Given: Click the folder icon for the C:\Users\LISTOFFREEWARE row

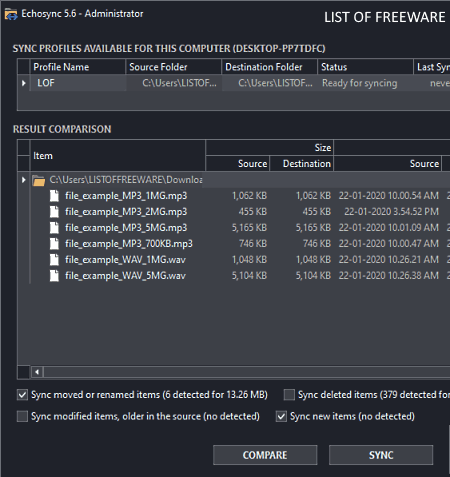Looking at the screenshot, I should [x=39, y=180].
